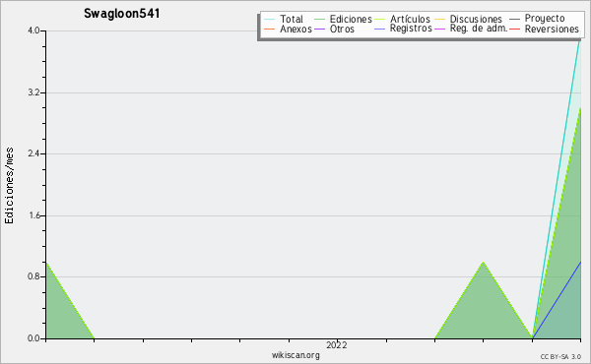The height and width of the screenshot is (364, 591).
Task: Click the 0.0 y-axis tick label
Action: [x=33, y=338]
